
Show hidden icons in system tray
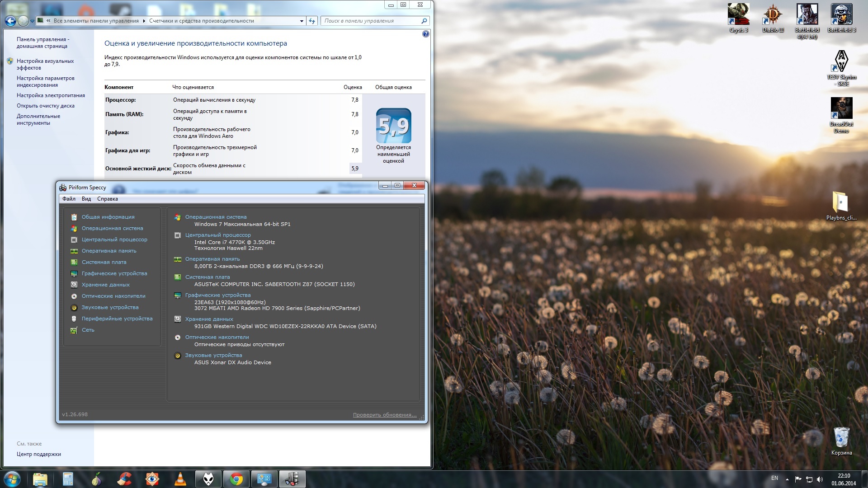[787, 479]
